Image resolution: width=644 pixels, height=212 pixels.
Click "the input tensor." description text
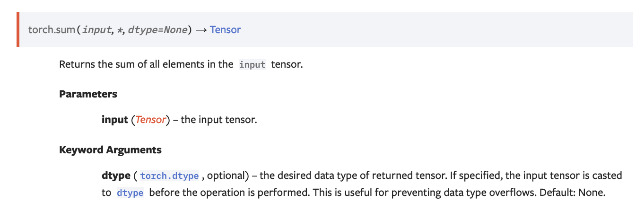[x=219, y=120]
